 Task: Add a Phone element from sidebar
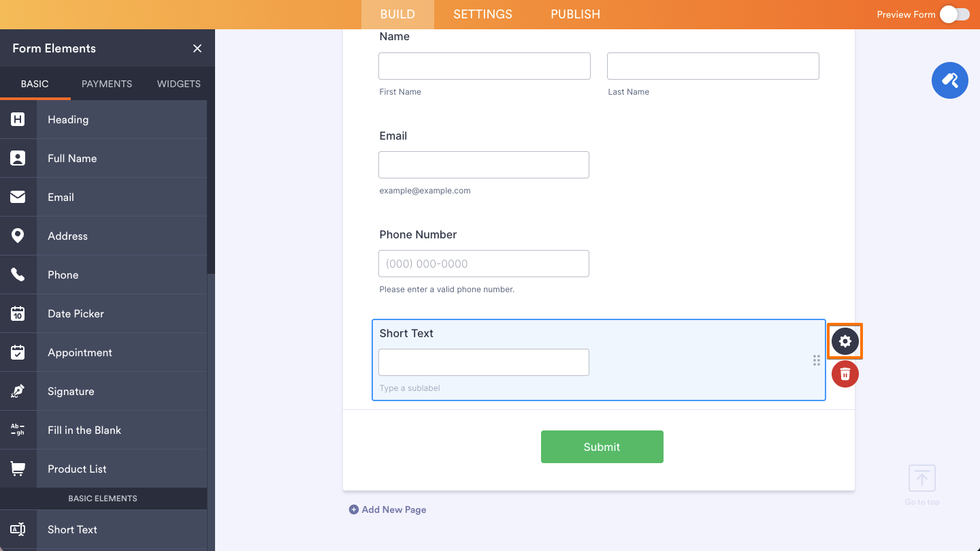pos(103,275)
